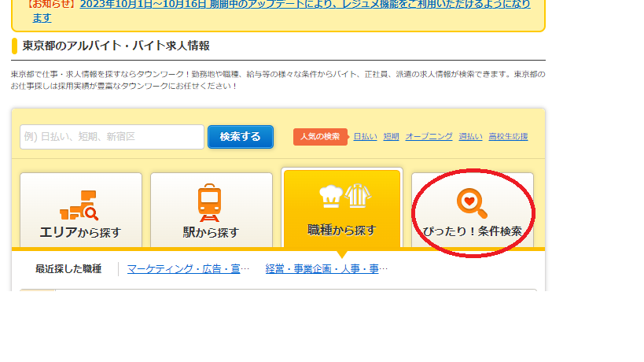Screen dimensions: 644x362
Task: Select recent job type マーケティング・広告・宣…
Action: [188, 269]
